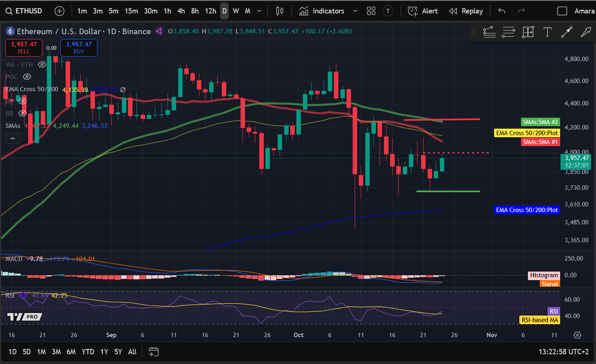596x364 pixels.
Task: Switch to the 1h interval
Action: tap(168, 11)
